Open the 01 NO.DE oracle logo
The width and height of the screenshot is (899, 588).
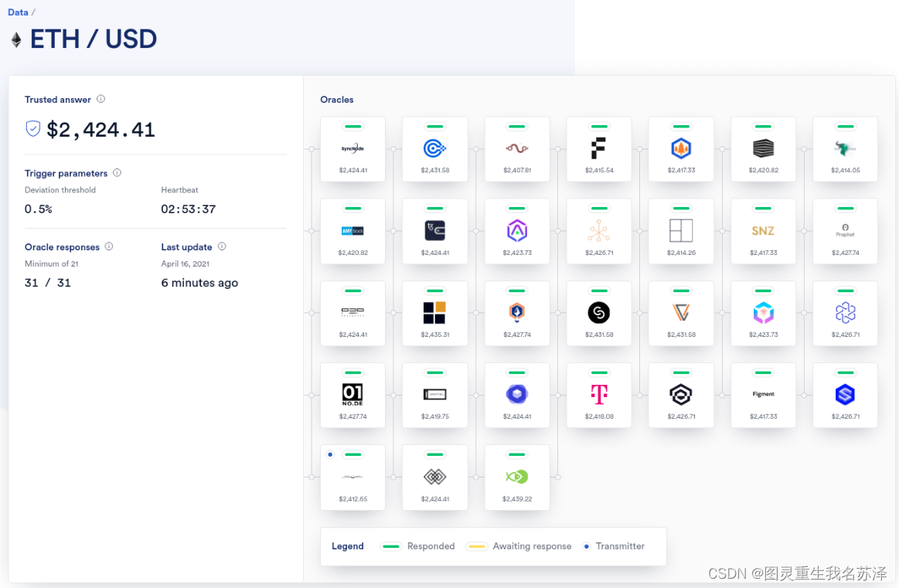click(352, 394)
